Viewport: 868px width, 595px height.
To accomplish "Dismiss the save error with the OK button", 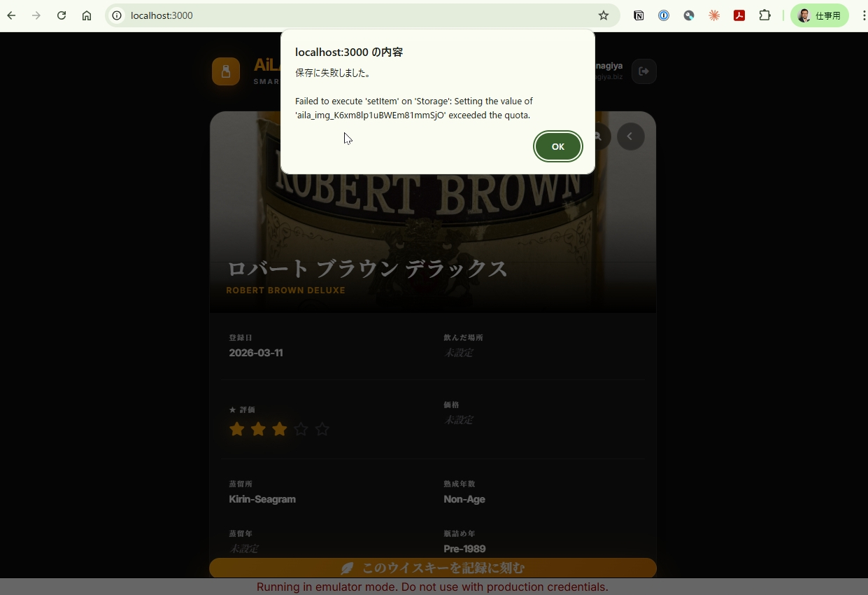I will coord(557,146).
